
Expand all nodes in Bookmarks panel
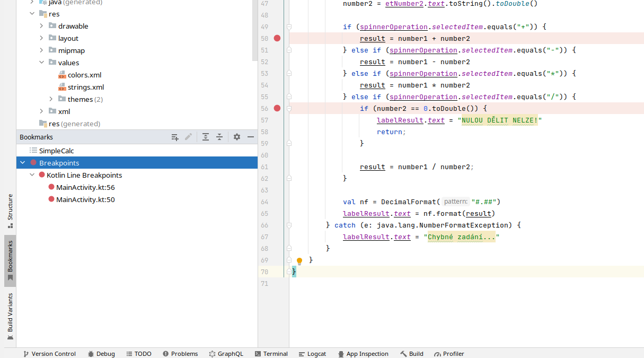[205, 137]
